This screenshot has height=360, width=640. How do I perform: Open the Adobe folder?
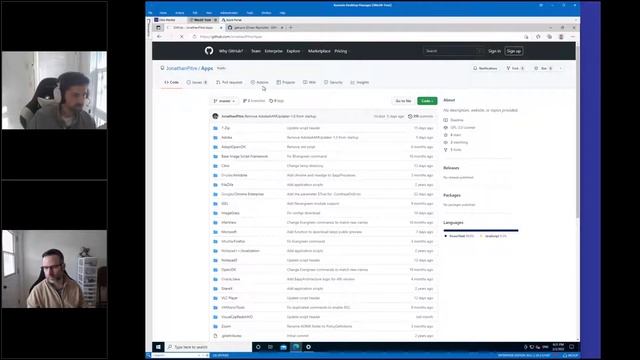coord(227,138)
